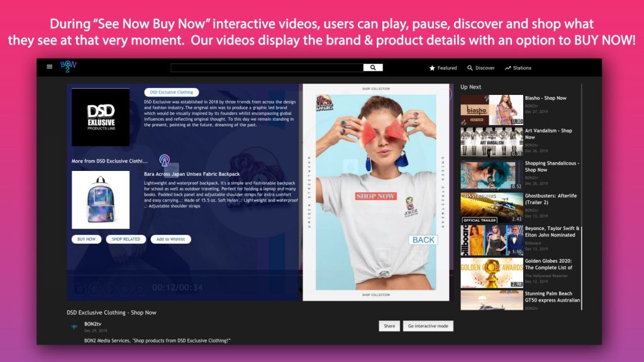Viewport: 644px width, 362px height.
Task: Click 'Biasho - Shop Now' title
Action: pyautogui.click(x=545, y=98)
